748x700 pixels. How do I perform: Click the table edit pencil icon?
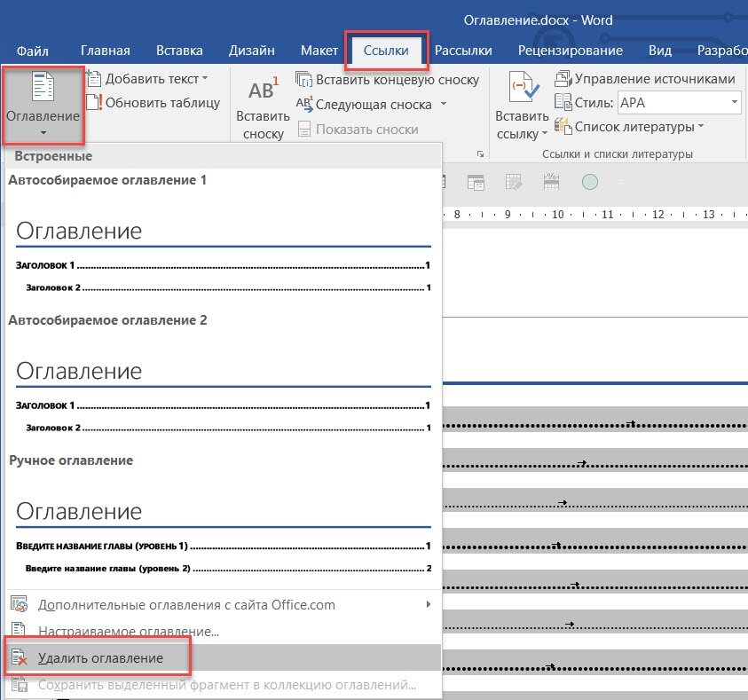[x=513, y=182]
